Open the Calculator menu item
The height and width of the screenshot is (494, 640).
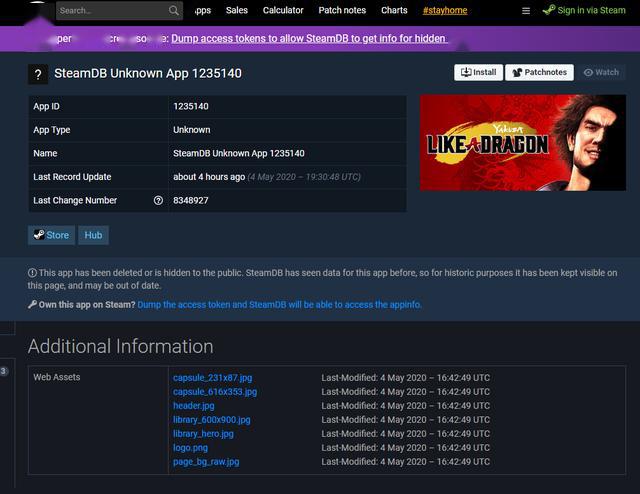(283, 10)
